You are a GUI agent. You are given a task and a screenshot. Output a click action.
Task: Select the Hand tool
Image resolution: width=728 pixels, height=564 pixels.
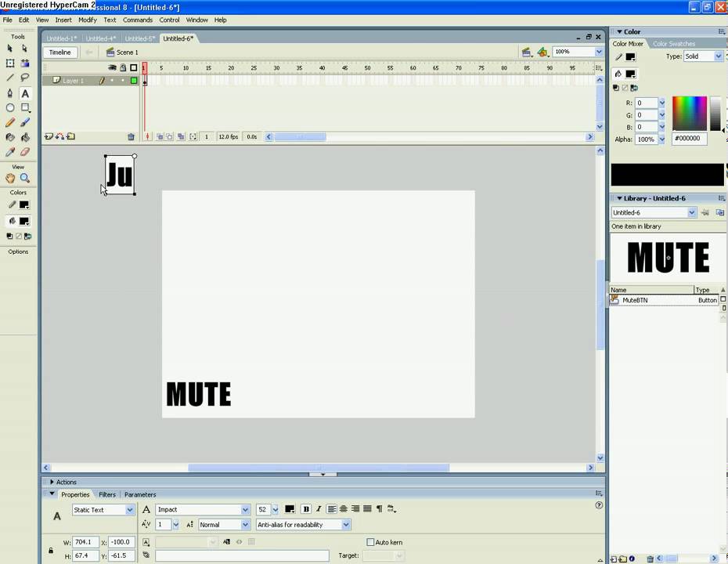click(x=9, y=178)
